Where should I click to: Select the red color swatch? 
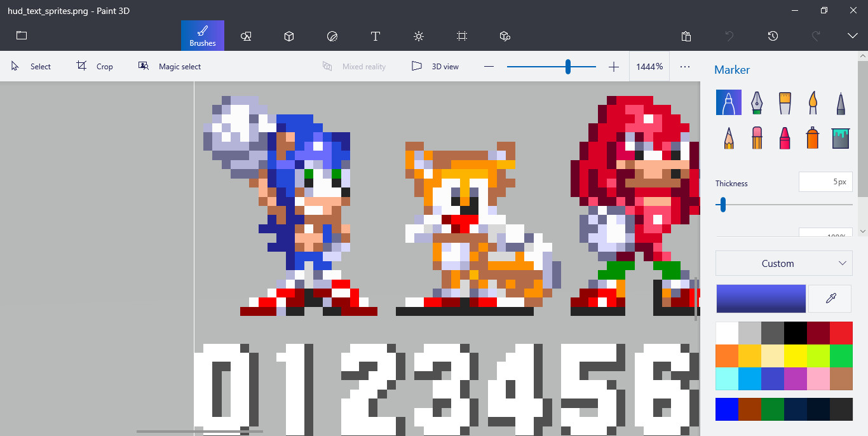click(840, 332)
